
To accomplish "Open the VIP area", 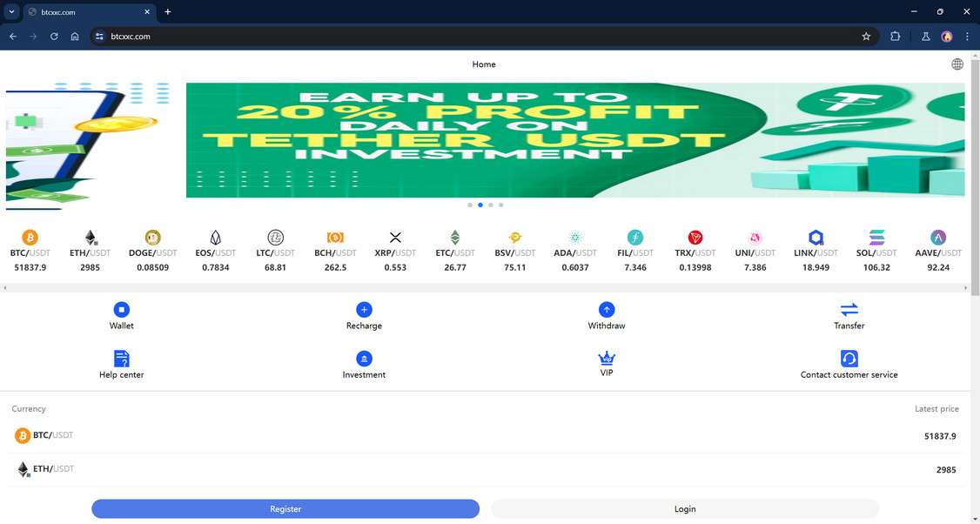I will tap(606, 361).
